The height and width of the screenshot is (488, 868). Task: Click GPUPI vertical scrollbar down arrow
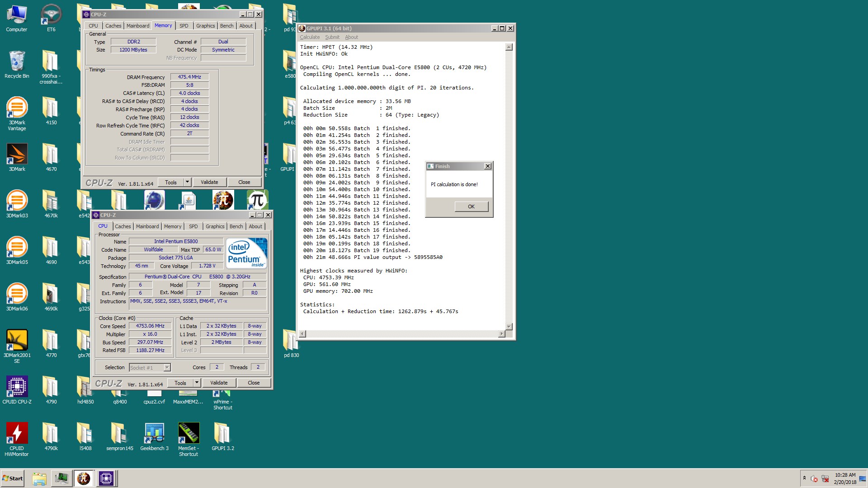click(x=509, y=326)
